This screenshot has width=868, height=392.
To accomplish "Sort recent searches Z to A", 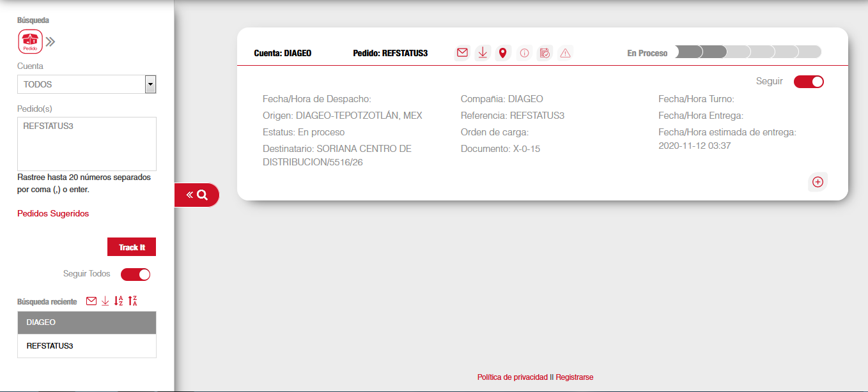I will click(x=133, y=301).
